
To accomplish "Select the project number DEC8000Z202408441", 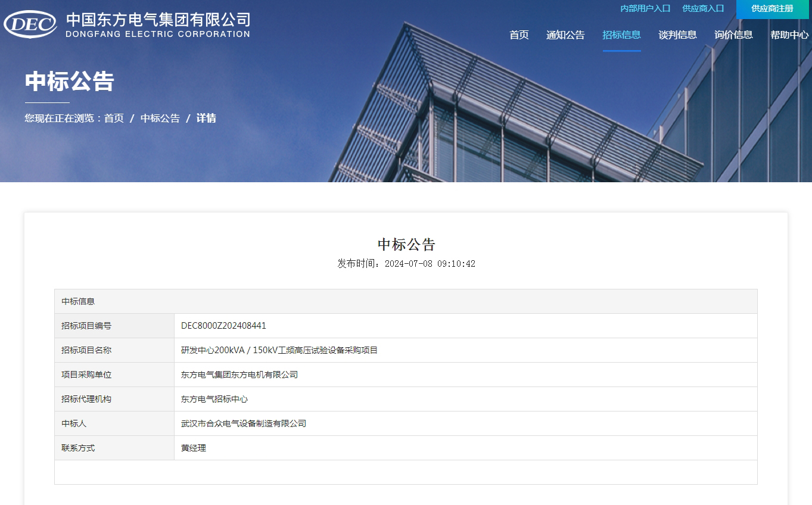I will [x=223, y=326].
